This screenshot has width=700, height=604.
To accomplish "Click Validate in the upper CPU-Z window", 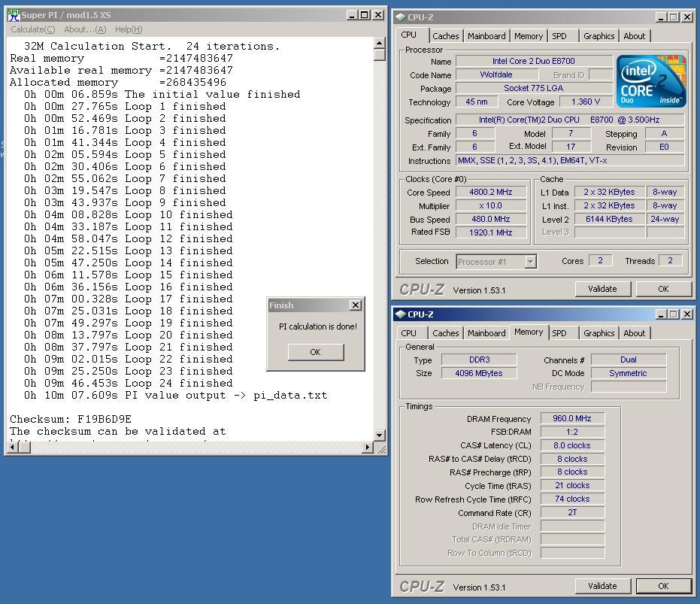I will (x=603, y=289).
